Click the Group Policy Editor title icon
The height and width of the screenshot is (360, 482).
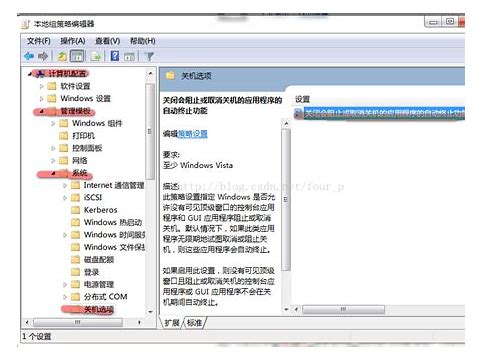[26, 25]
